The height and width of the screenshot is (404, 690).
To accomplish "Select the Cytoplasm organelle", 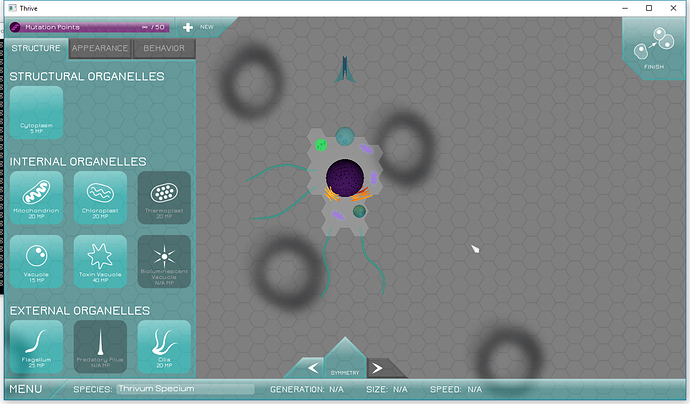I will tap(36, 112).
